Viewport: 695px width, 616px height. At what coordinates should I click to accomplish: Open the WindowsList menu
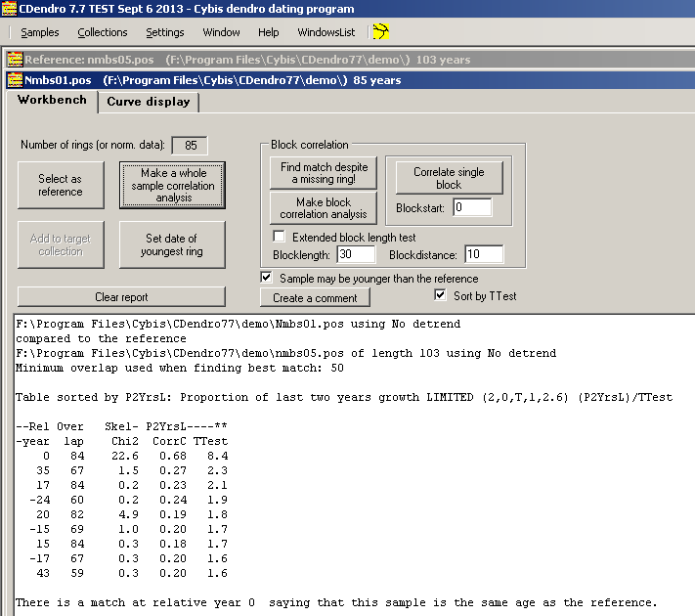pos(326,32)
